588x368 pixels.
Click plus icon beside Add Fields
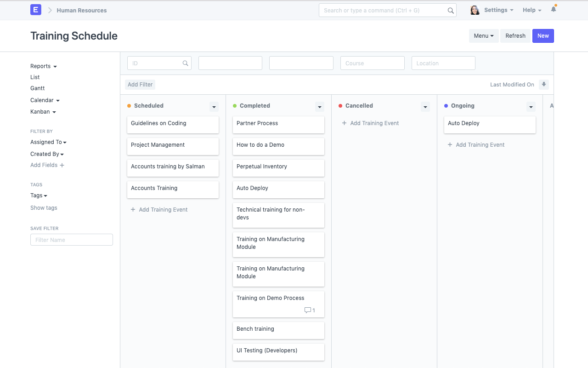coord(62,165)
